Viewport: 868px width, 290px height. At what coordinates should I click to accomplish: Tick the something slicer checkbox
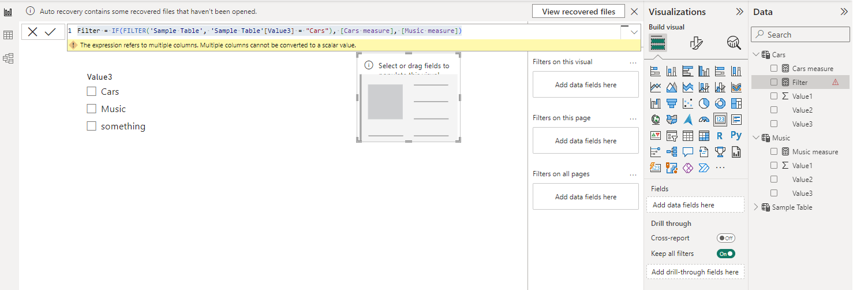[x=91, y=126]
